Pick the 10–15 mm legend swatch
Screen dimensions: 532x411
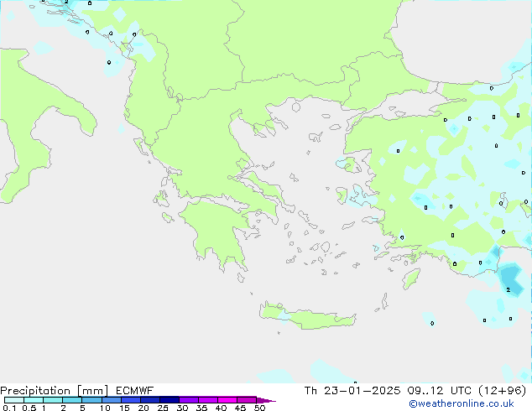[112, 400]
